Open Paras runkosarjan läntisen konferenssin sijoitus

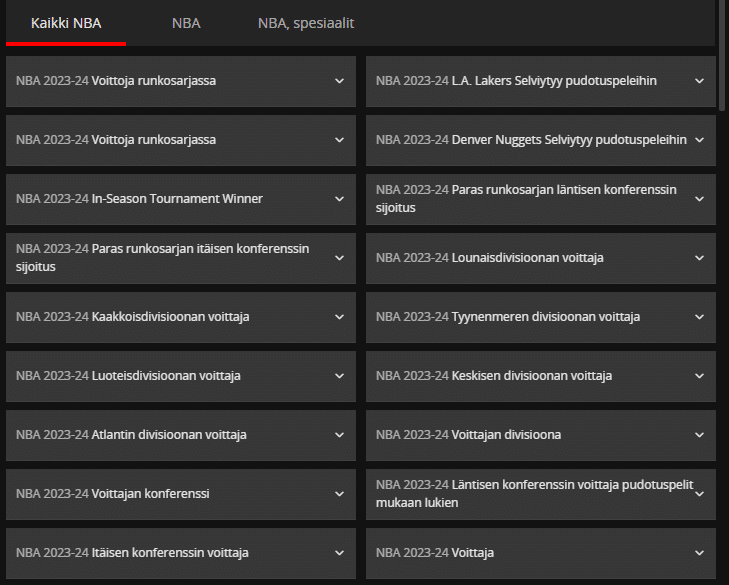point(541,199)
